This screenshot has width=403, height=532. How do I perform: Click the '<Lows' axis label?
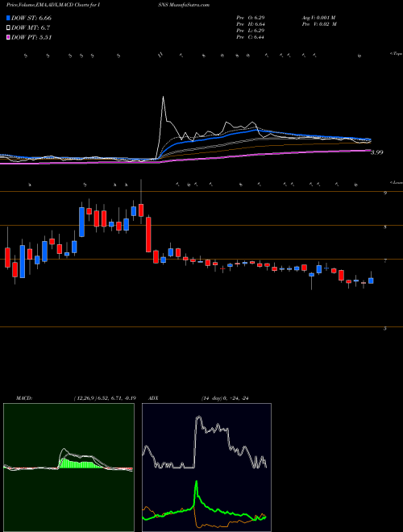tap(396, 182)
